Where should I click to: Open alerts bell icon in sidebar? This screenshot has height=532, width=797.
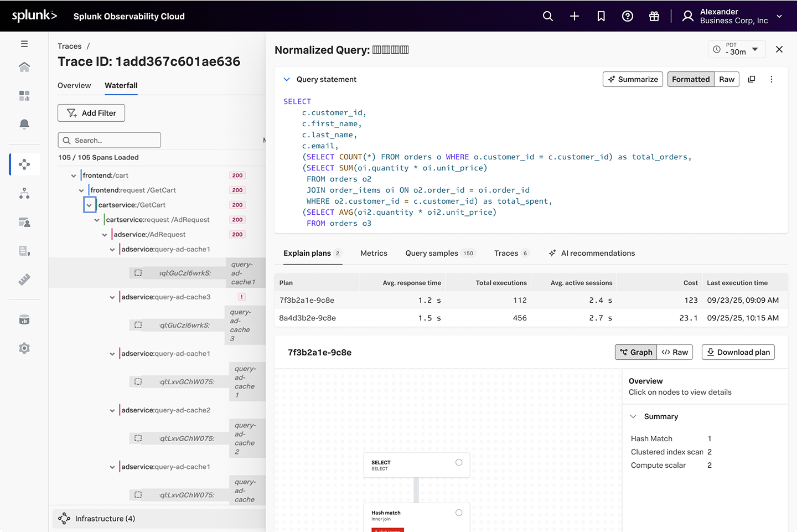(x=24, y=124)
